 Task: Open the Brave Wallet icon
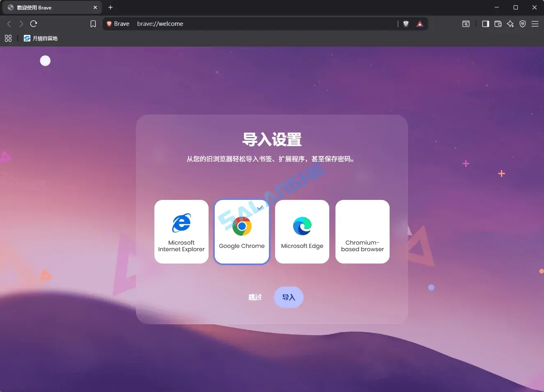click(498, 24)
